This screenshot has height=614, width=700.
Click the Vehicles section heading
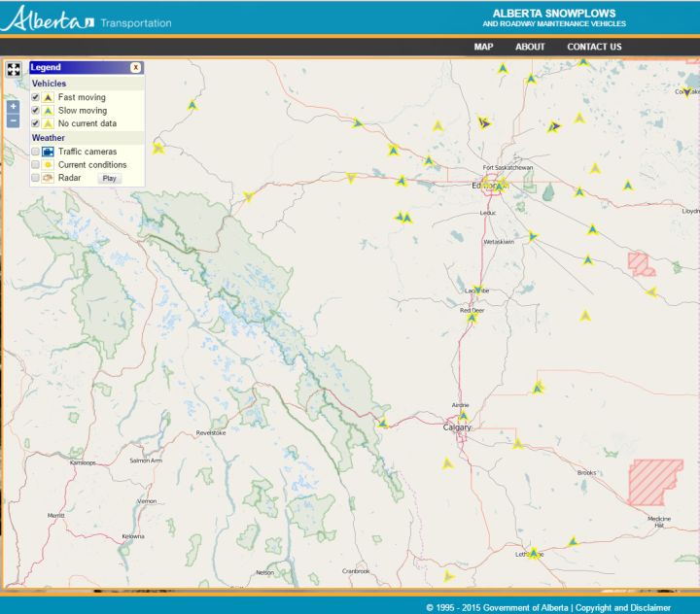(x=49, y=84)
